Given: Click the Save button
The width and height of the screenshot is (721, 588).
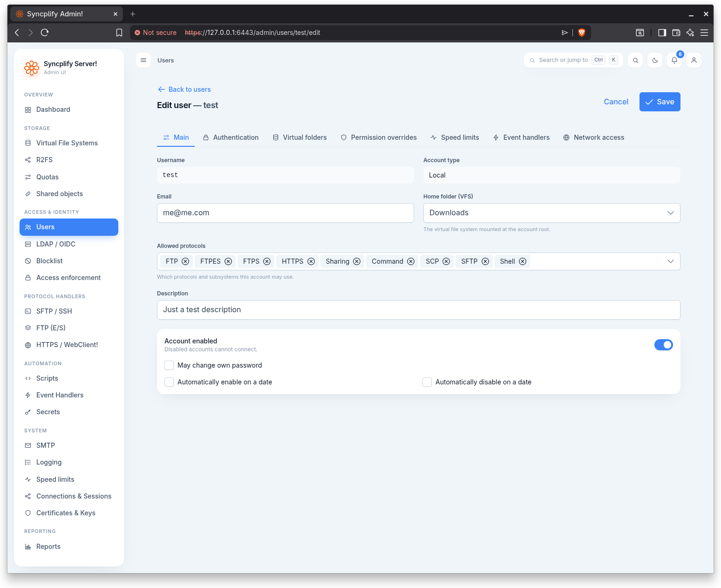Looking at the screenshot, I should click(660, 102).
